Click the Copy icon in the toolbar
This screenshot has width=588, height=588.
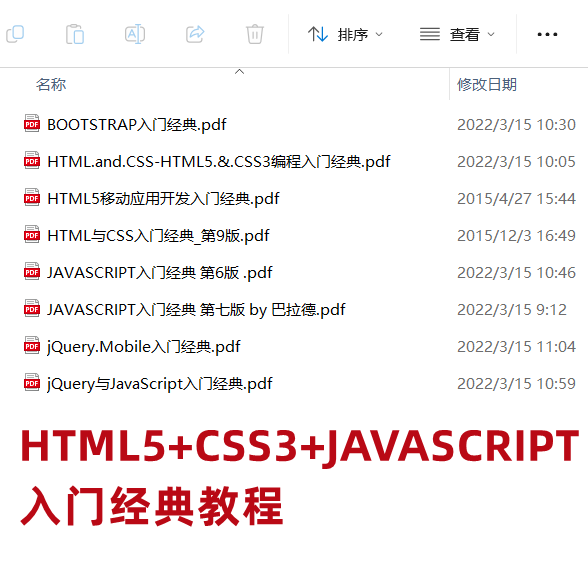15,34
